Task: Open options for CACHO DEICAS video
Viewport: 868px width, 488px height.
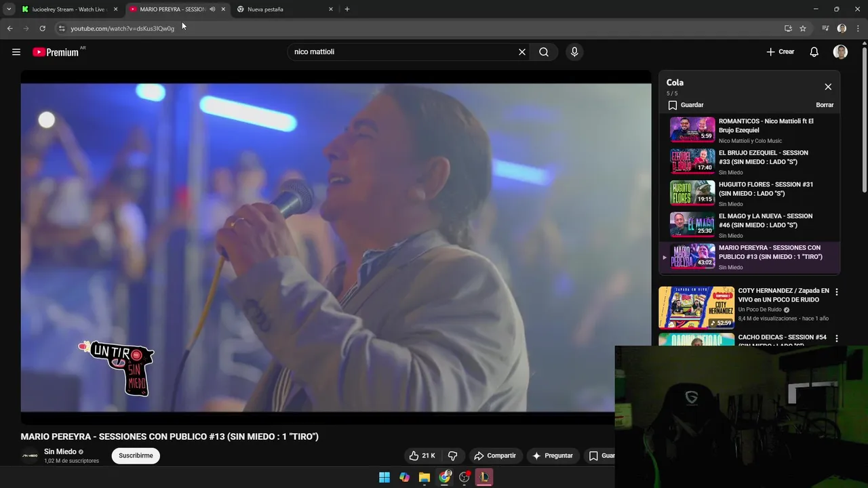Action: (836, 338)
